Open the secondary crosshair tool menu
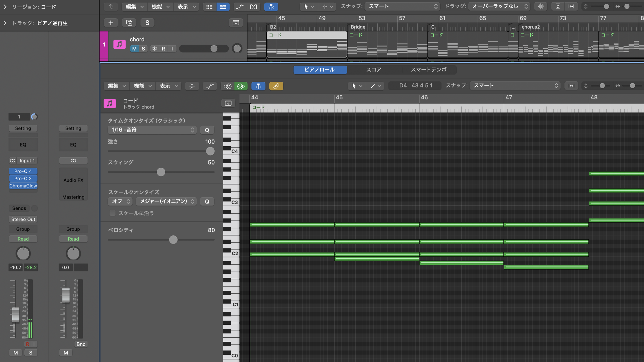This screenshot has width=644, height=362. pyautogui.click(x=327, y=6)
